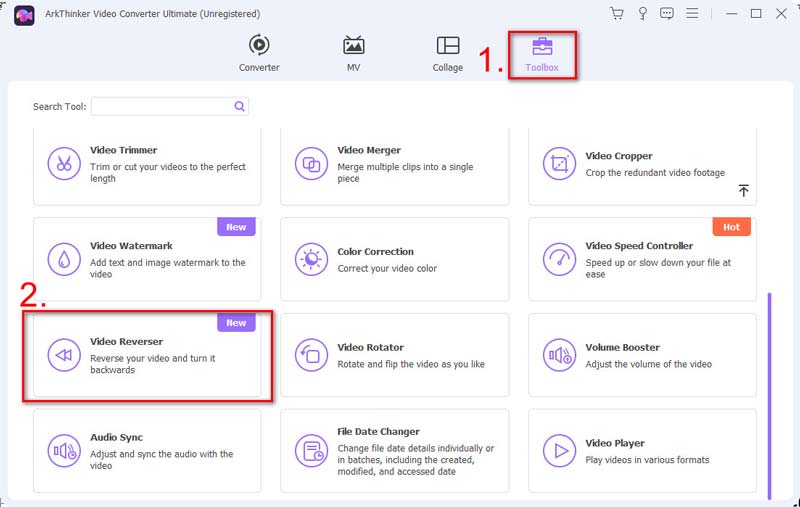Click "Speed up or slow down" description
The width and height of the screenshot is (800, 507).
pyautogui.click(x=658, y=268)
